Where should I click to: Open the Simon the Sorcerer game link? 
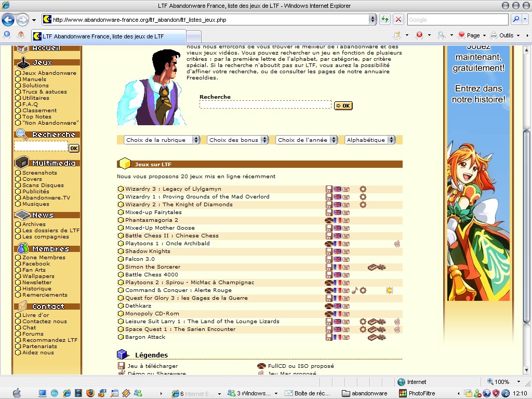click(153, 267)
